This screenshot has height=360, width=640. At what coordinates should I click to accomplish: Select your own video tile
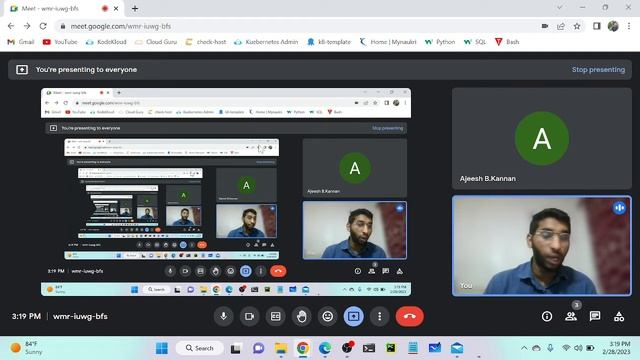[x=542, y=246]
